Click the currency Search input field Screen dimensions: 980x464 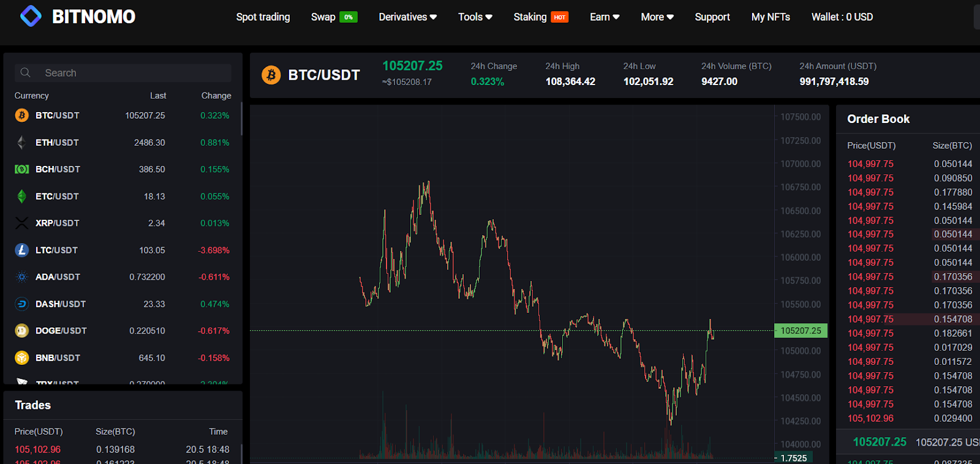point(123,73)
